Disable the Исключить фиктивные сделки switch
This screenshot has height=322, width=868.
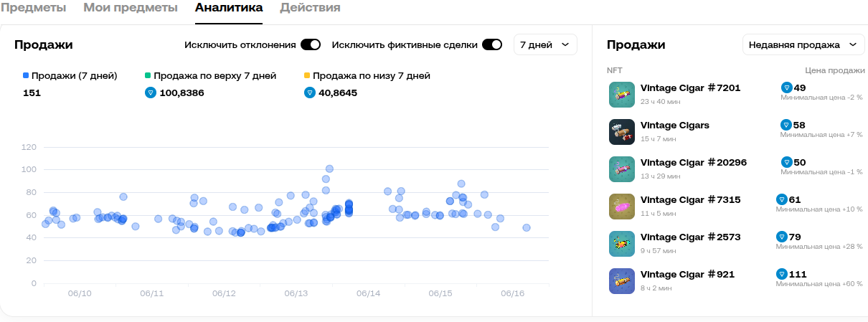492,44
